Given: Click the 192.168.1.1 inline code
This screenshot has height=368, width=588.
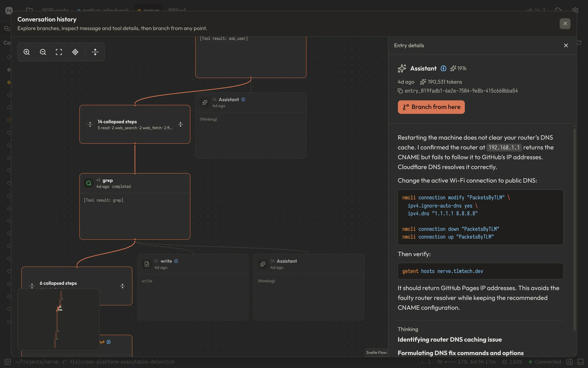Looking at the screenshot, I should [x=504, y=147].
